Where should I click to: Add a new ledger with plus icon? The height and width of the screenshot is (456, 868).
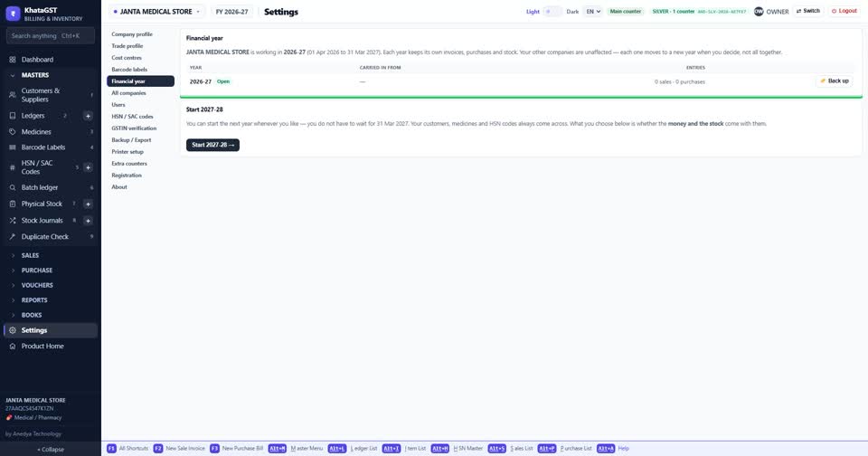click(88, 116)
